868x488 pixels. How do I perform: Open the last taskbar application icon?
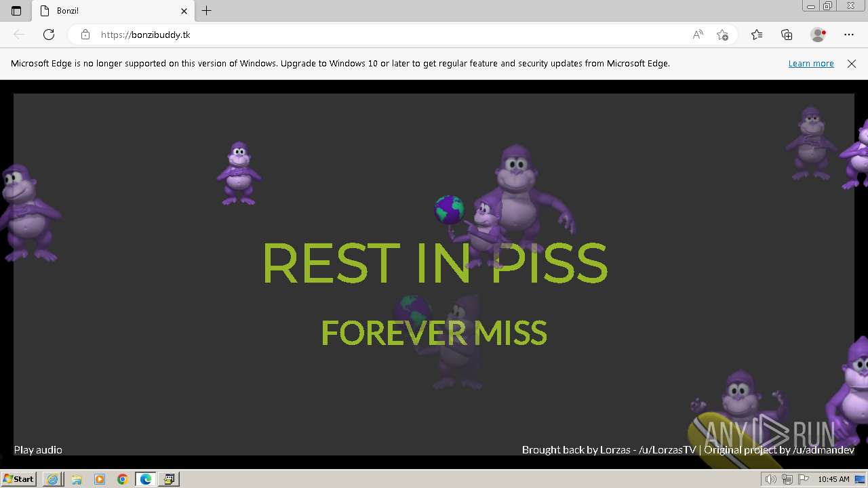point(169,479)
